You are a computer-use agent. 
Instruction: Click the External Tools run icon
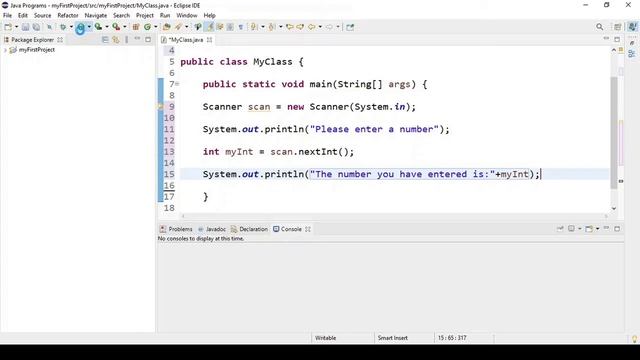[116, 27]
